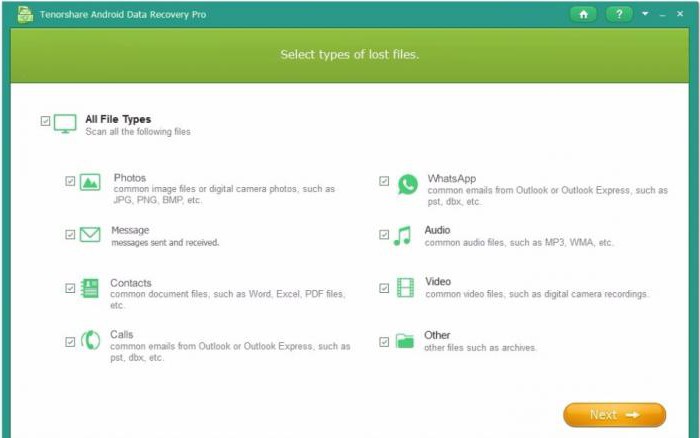Uncheck the WhatsApp checkbox
The height and width of the screenshot is (438, 700).
click(x=384, y=181)
